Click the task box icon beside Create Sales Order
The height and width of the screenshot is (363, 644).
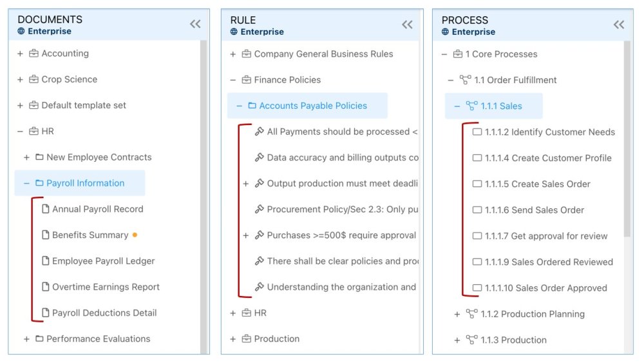(477, 184)
